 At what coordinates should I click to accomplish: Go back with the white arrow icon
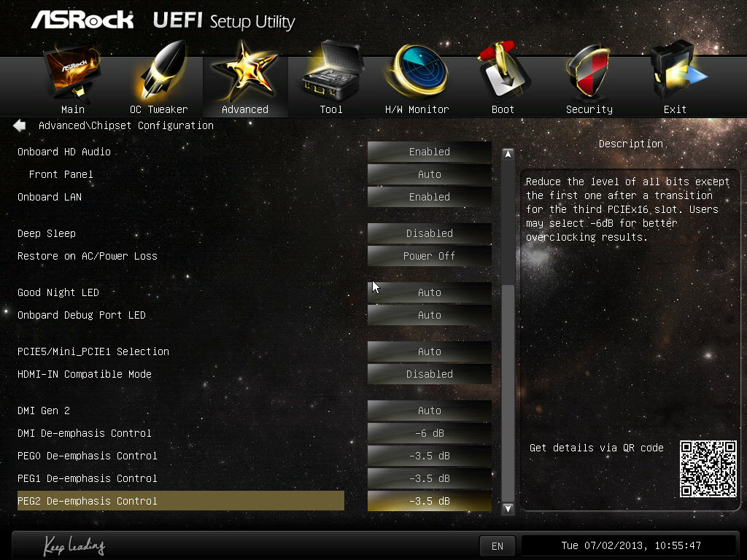(x=20, y=125)
